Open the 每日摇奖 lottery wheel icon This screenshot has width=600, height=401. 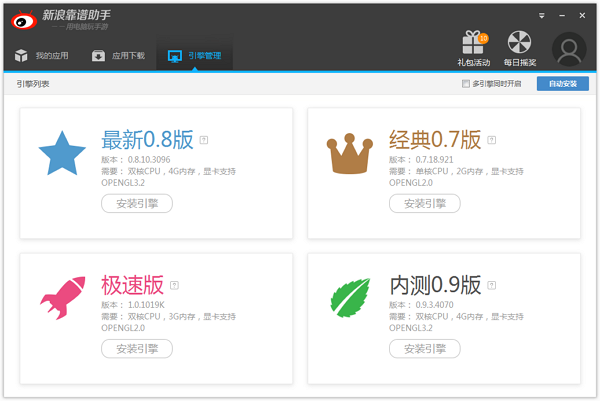(x=518, y=43)
